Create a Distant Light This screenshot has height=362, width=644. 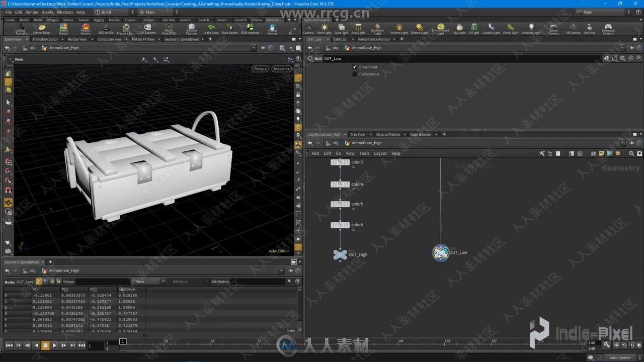tap(419, 29)
